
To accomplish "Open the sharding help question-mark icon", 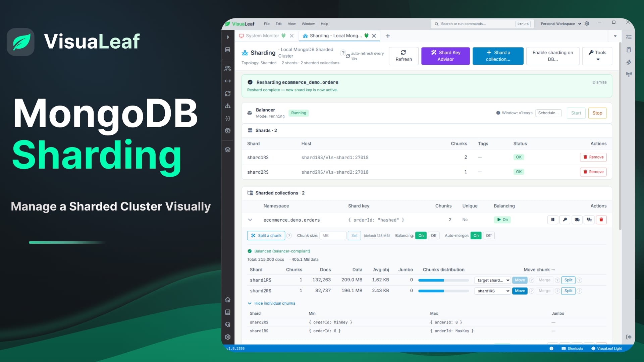I will tap(343, 53).
